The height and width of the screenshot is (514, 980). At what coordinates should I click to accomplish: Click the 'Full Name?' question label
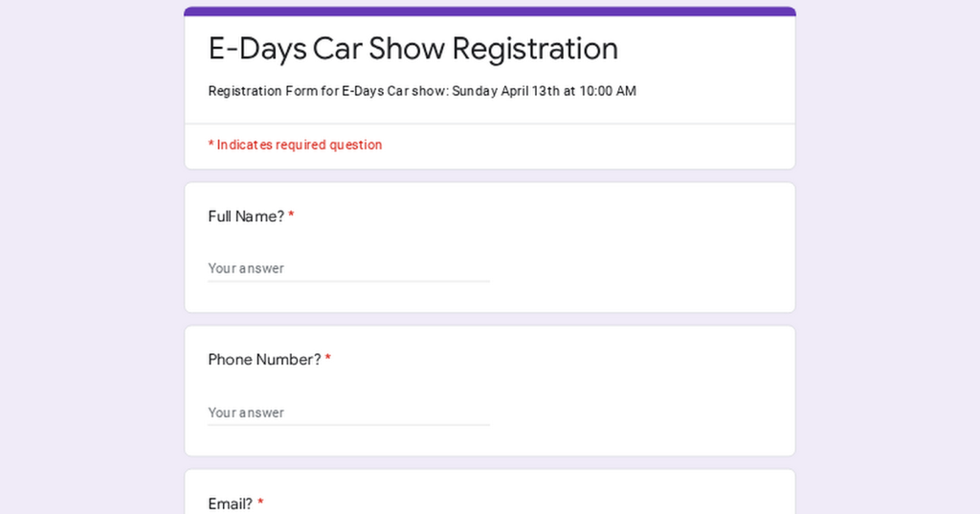click(x=246, y=216)
